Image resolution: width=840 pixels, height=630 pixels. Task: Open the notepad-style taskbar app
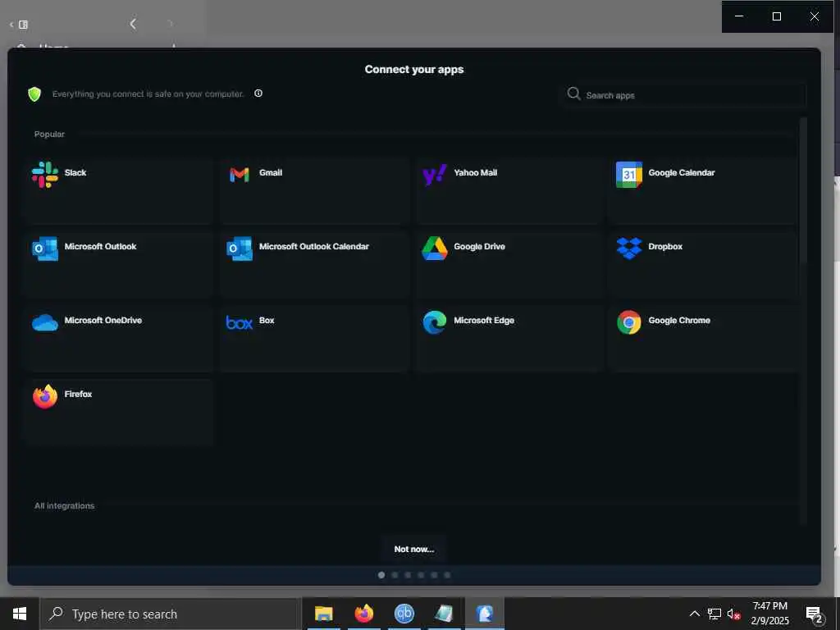point(444,614)
